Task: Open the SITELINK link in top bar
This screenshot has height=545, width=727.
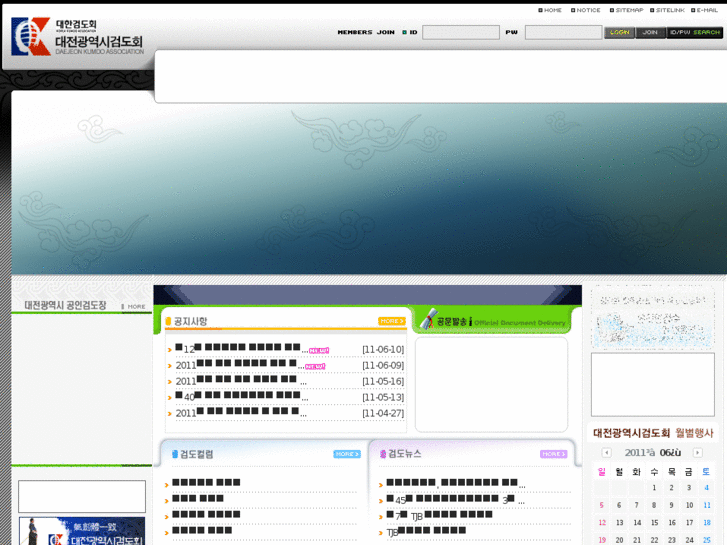Action: point(667,10)
